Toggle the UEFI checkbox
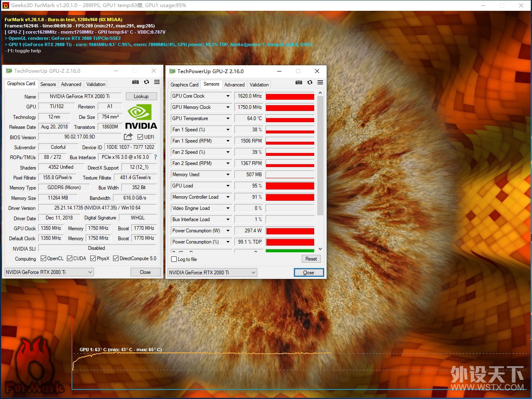Image resolution: width=532 pixels, height=399 pixels. tap(140, 137)
